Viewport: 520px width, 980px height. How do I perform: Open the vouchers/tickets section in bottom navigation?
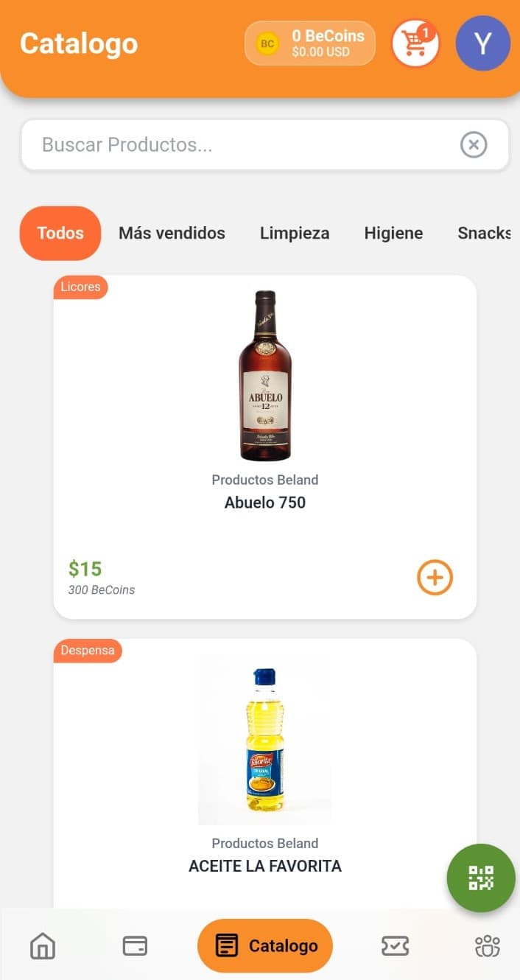pos(395,945)
